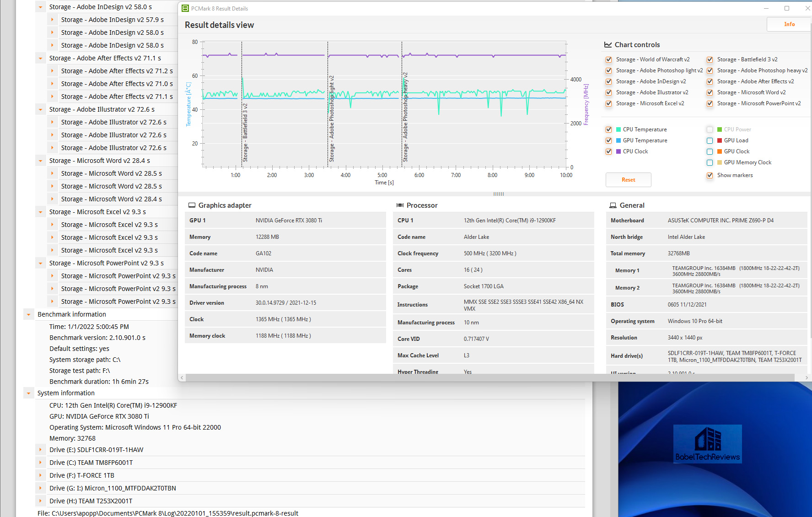The image size is (812, 517).
Task: Click the left scroll arrow of horizontal scrollbar
Action: click(182, 377)
